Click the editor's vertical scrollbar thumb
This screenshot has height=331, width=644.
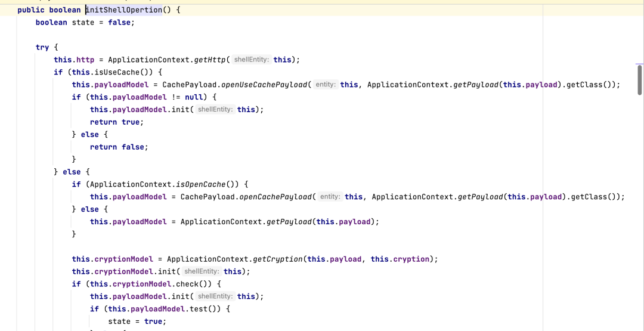click(639, 80)
